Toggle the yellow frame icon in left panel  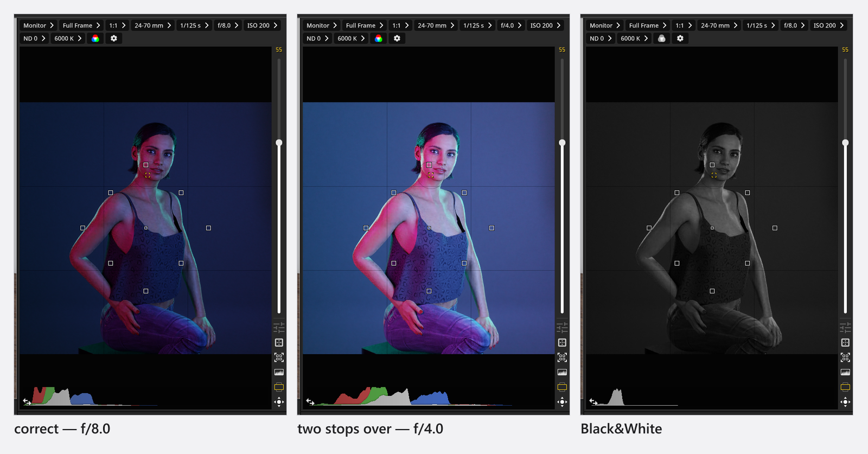coord(279,387)
